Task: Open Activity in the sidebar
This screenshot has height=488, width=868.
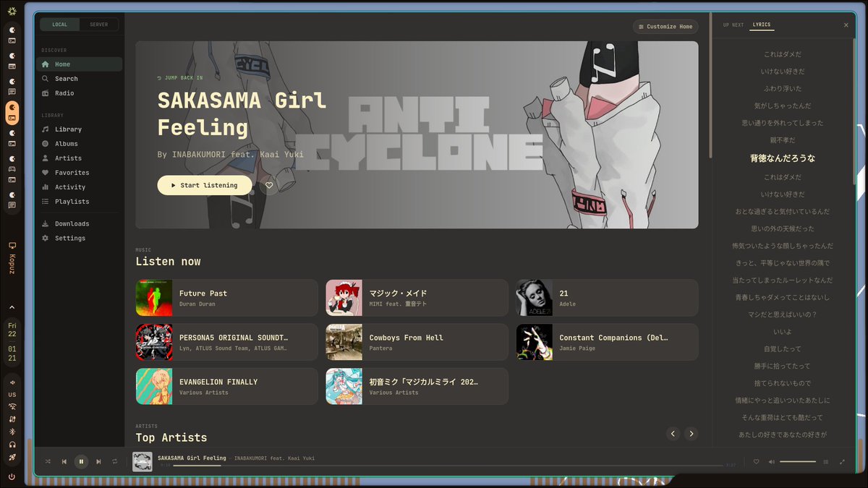Action: click(x=79, y=187)
